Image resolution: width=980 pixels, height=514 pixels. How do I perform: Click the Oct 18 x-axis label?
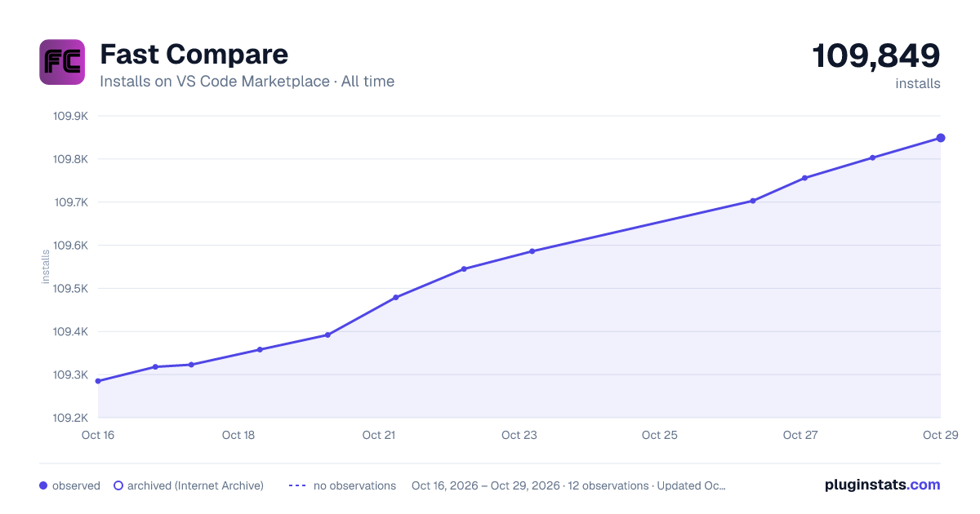point(238,435)
